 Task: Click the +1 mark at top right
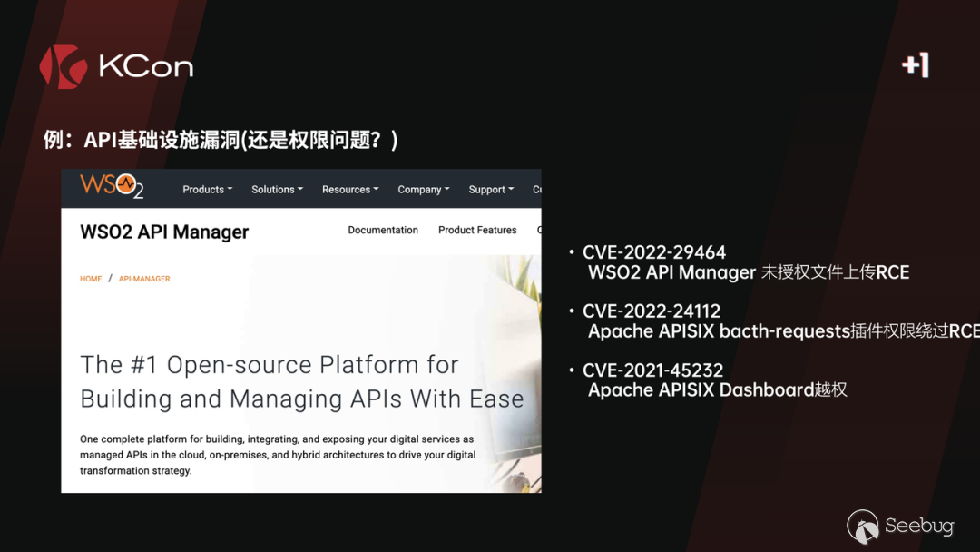(x=916, y=65)
